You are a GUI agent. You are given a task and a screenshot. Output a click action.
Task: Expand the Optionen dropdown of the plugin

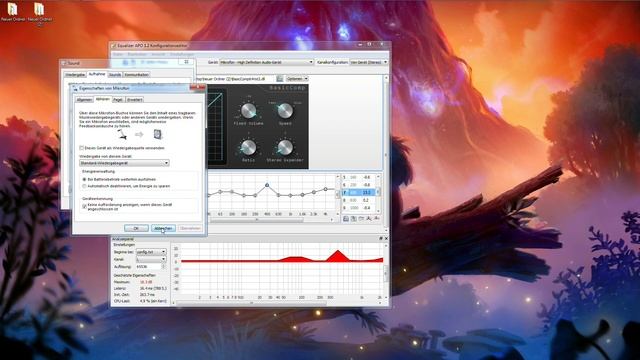[x=297, y=78]
